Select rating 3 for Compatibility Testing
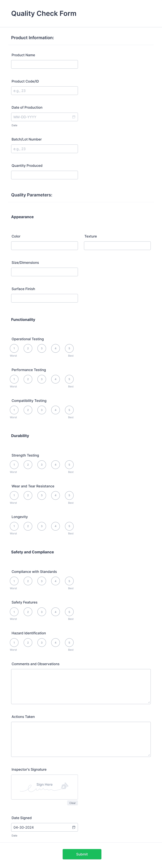 coord(41,410)
